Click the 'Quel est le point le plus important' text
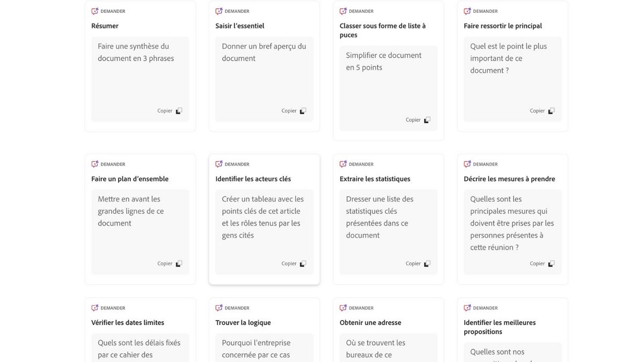This screenshot has height=362, width=644. tap(509, 58)
